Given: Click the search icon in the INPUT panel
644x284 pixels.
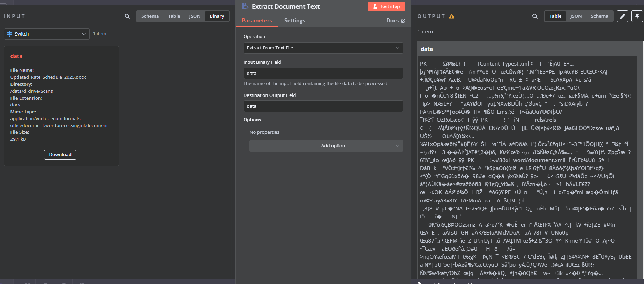Looking at the screenshot, I should 127,16.
